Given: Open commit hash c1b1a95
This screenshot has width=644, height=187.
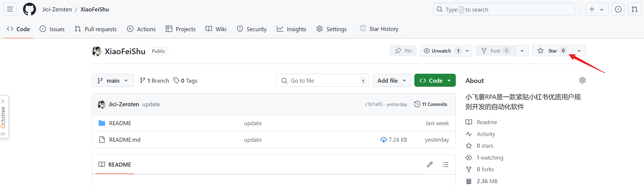Looking at the screenshot, I should click(x=374, y=104).
